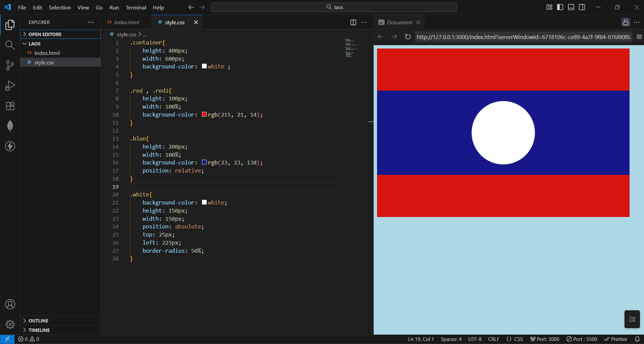
Task: Open the MongoDB leaf icon view
Action: [x=10, y=126]
